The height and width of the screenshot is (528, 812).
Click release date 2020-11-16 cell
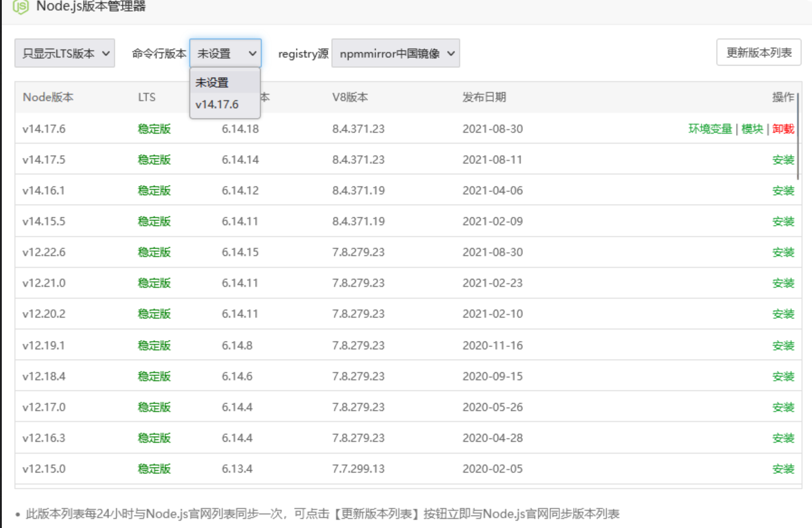(x=492, y=345)
